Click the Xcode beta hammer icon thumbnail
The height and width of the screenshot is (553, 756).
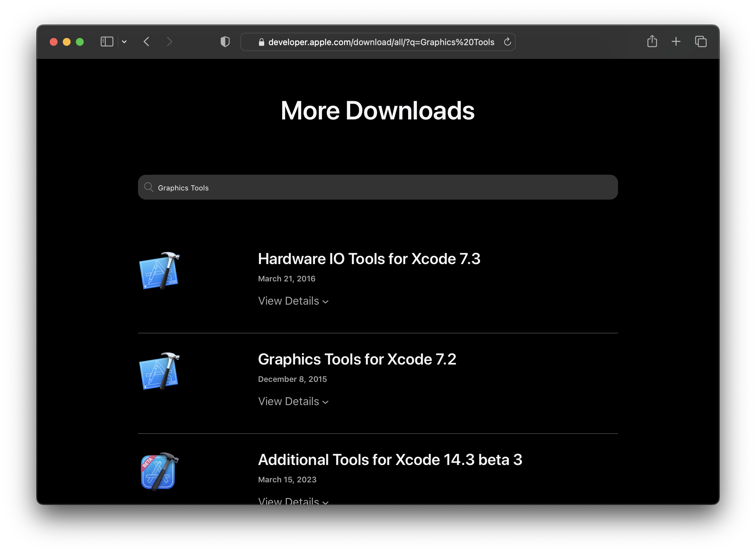click(x=159, y=472)
